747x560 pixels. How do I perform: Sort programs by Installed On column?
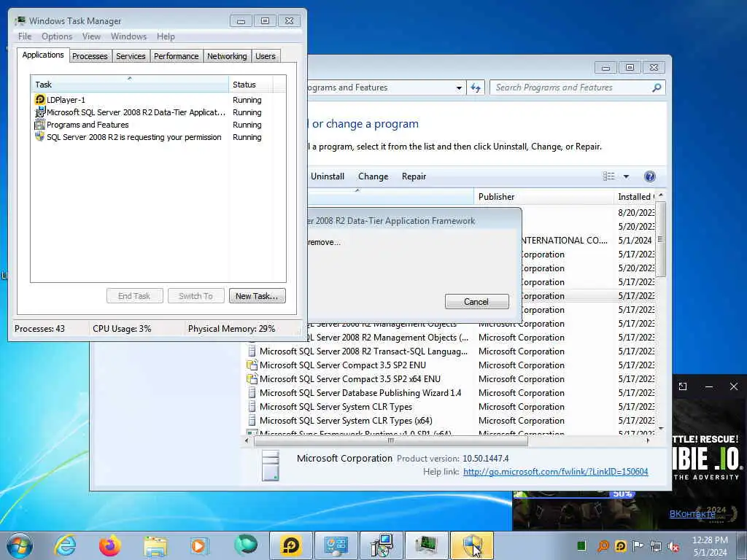(635, 197)
